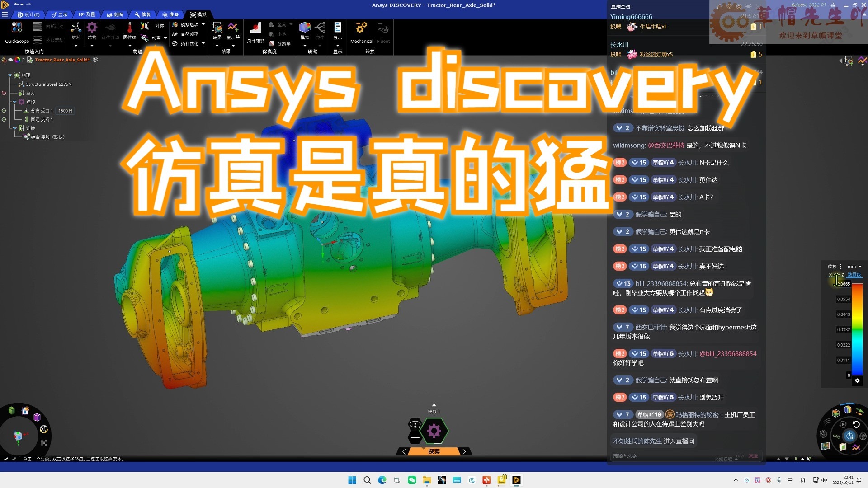Screen dimensions: 868x488
Task: Collapse the 物理 physics tree node
Action: click(x=10, y=75)
